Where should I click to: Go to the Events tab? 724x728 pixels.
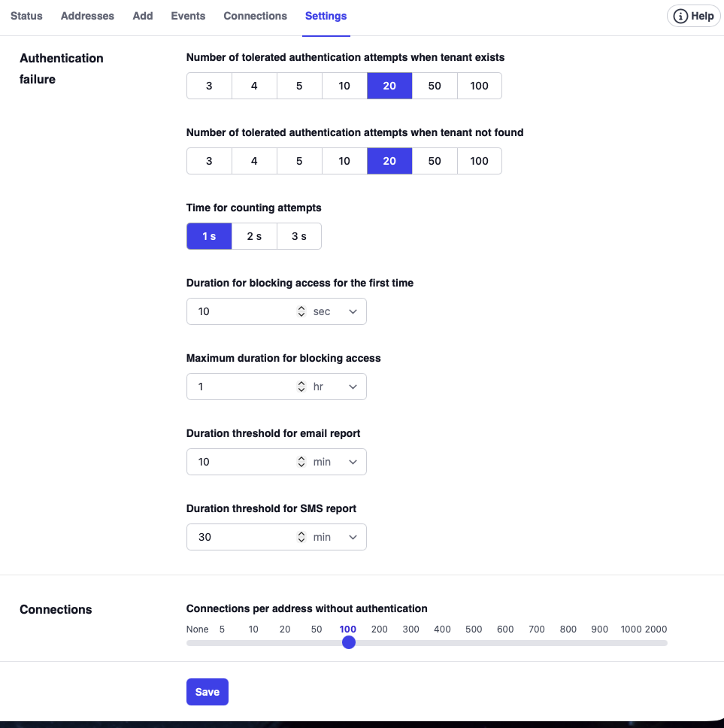pos(188,16)
